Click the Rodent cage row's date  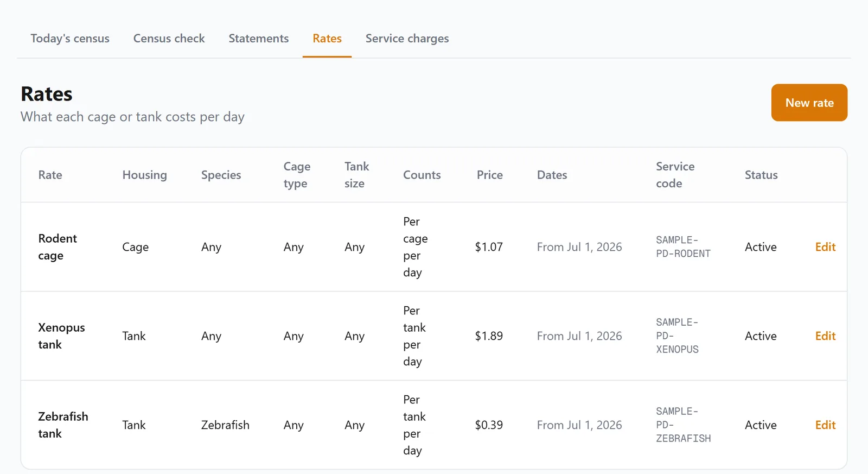(x=579, y=247)
